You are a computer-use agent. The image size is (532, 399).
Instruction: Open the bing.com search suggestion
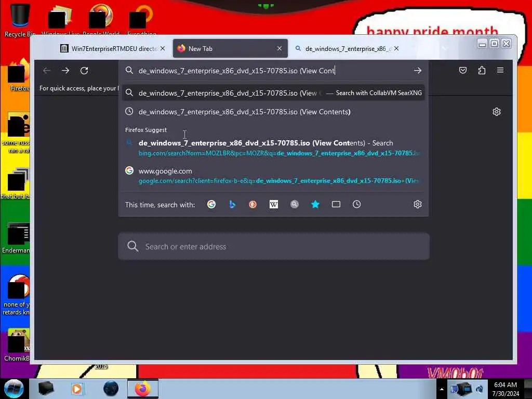(x=273, y=148)
